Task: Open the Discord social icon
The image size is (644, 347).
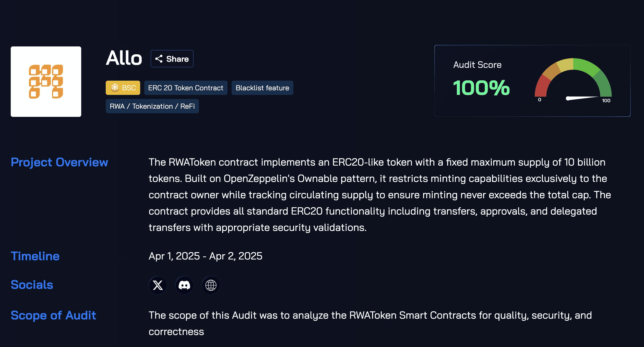Action: pyautogui.click(x=184, y=285)
